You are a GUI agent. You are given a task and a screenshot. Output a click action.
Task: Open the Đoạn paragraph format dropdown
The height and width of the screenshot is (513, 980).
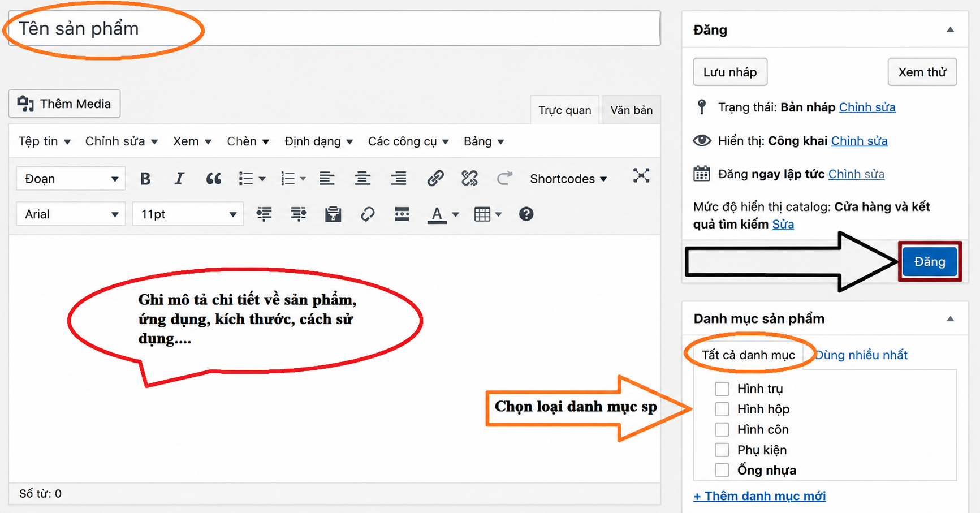click(71, 179)
